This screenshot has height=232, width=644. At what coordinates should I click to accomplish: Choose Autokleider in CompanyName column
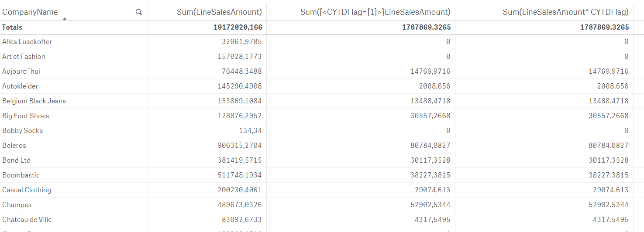coord(20,86)
